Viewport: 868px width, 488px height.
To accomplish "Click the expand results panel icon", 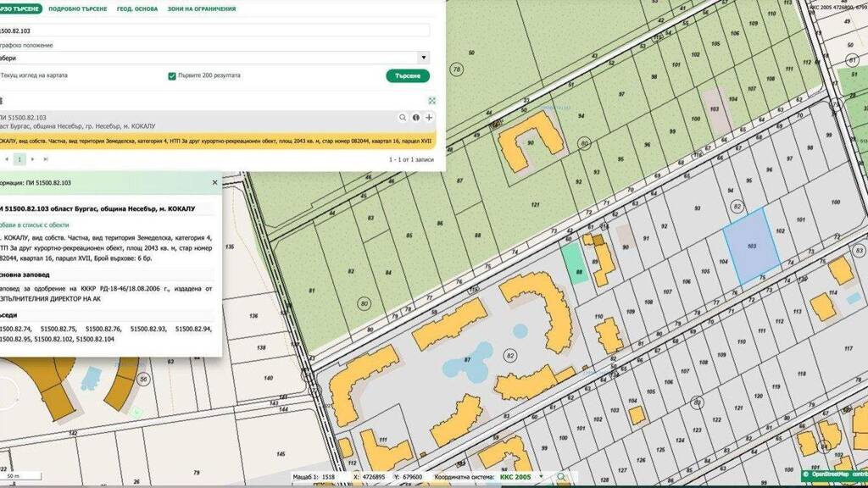I will tap(431, 100).
